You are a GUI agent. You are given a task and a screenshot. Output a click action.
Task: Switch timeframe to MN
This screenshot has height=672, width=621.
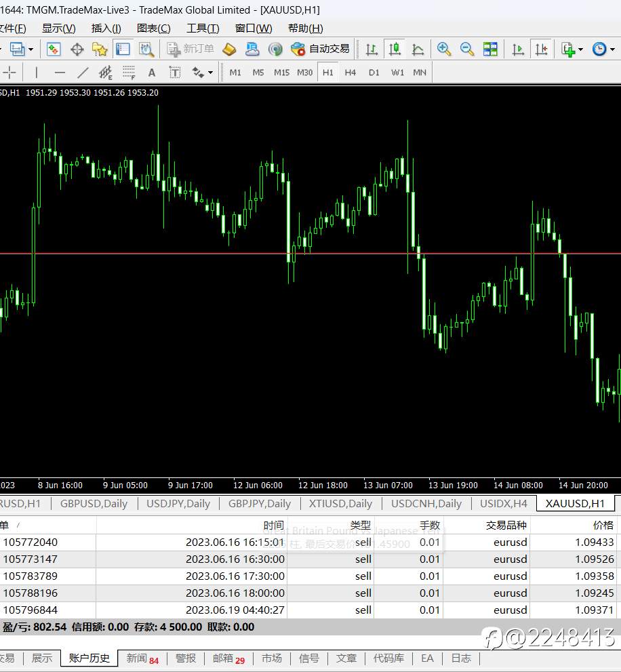click(420, 73)
